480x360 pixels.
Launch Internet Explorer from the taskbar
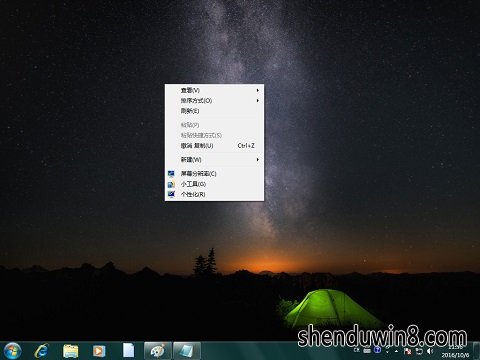42,351
